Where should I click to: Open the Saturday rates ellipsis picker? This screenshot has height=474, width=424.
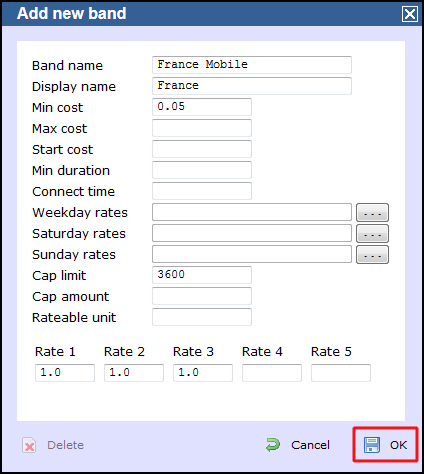point(372,233)
